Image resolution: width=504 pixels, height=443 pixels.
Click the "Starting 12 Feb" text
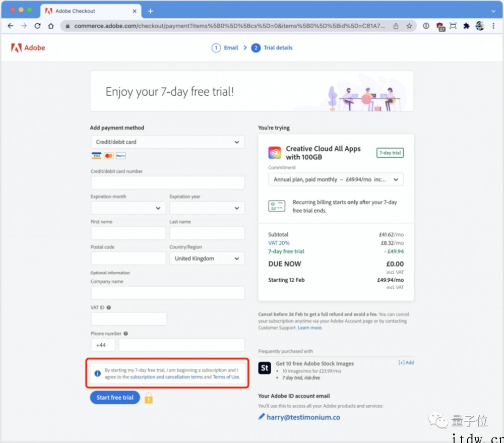pos(286,280)
